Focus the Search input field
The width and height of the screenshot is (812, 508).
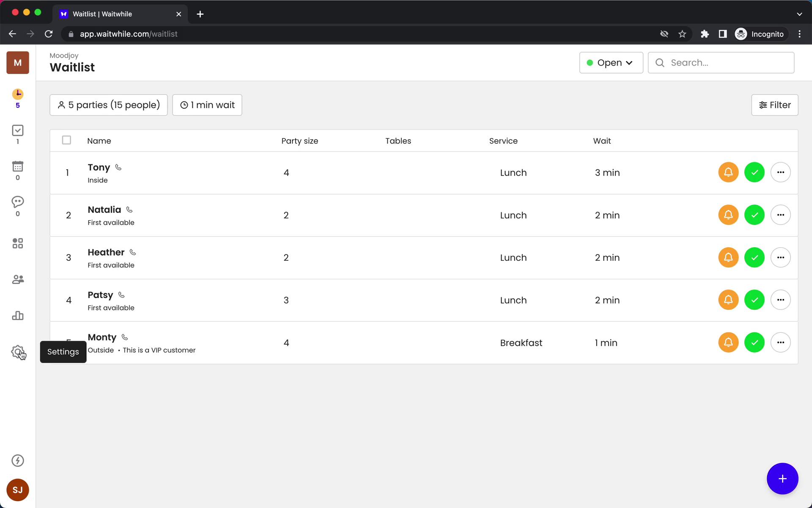point(721,63)
